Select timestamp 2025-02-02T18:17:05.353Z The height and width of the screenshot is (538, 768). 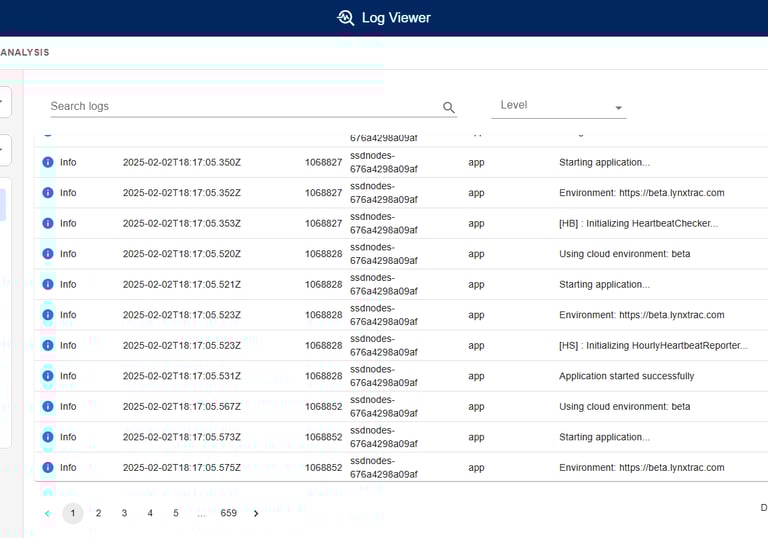pos(182,223)
